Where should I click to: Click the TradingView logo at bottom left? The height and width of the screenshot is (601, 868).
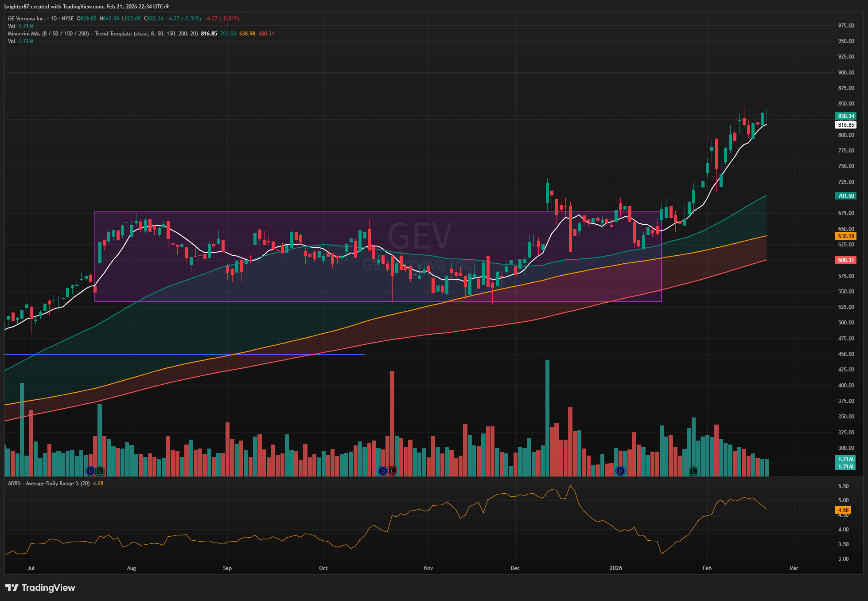40,588
